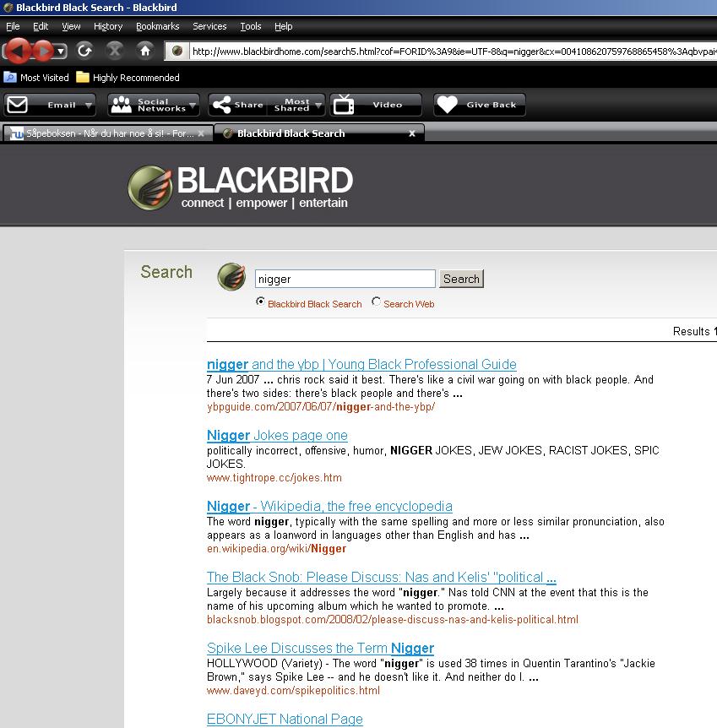
Task: Open the View menu
Action: pyautogui.click(x=71, y=26)
